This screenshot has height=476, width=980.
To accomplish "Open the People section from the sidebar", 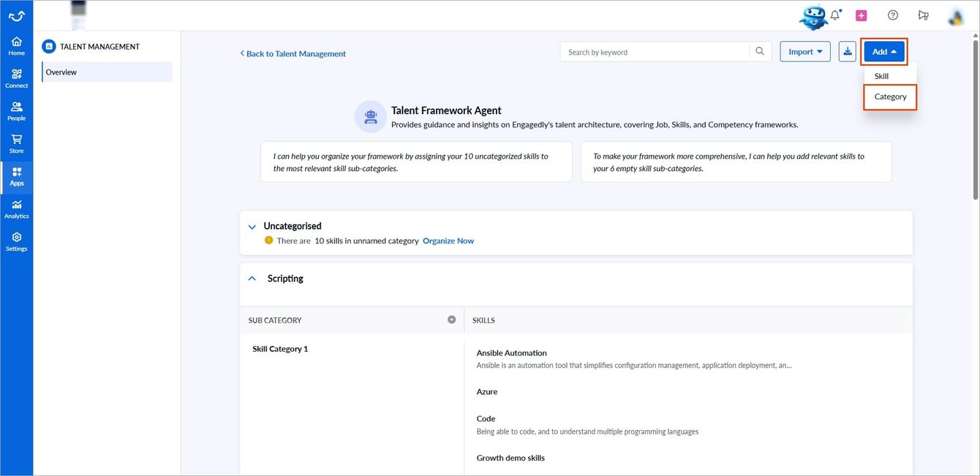I will (16, 110).
